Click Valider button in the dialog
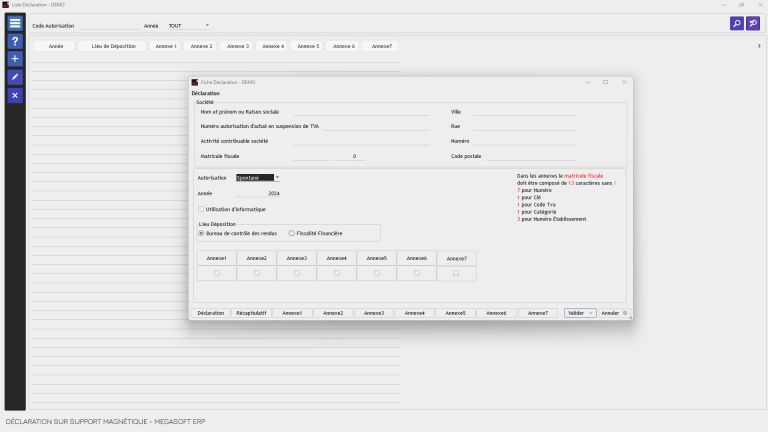Image resolution: width=768 pixels, height=432 pixels. coord(580,313)
